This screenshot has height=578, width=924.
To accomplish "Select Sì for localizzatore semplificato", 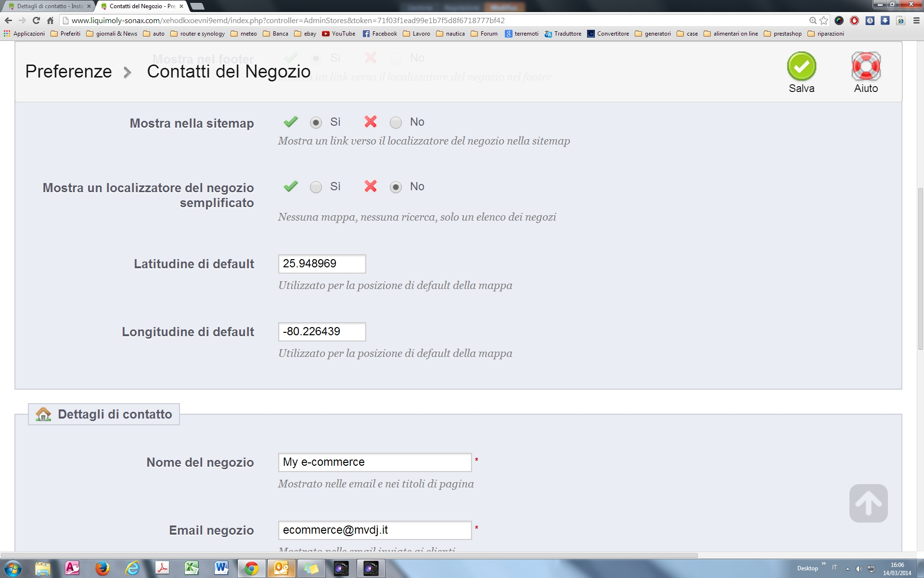I will pos(316,187).
